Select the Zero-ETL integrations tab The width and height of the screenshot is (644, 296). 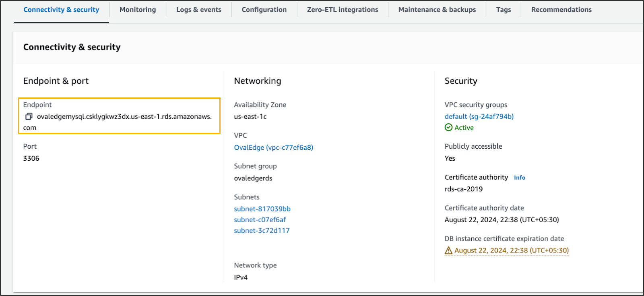[343, 10]
